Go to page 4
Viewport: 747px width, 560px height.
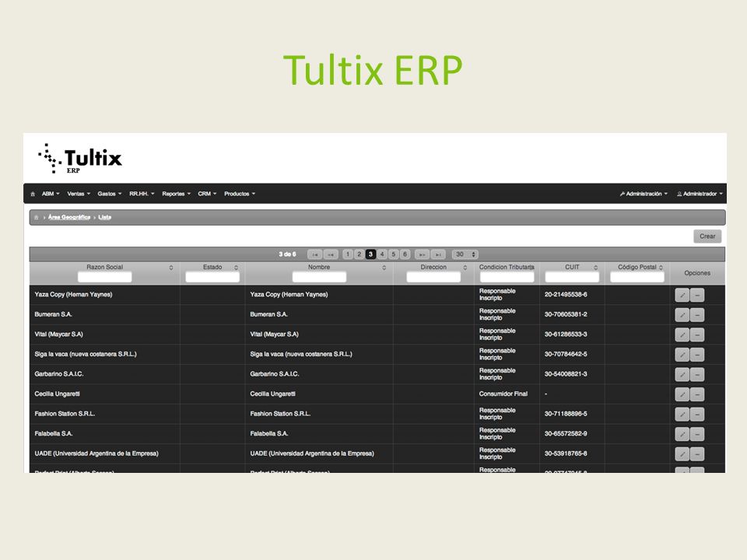[382, 254]
